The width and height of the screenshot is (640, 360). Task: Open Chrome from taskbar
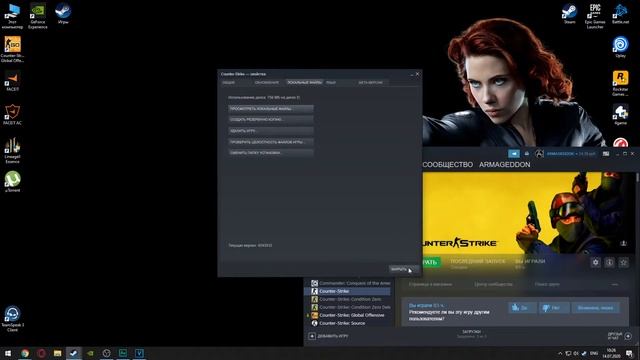25,353
